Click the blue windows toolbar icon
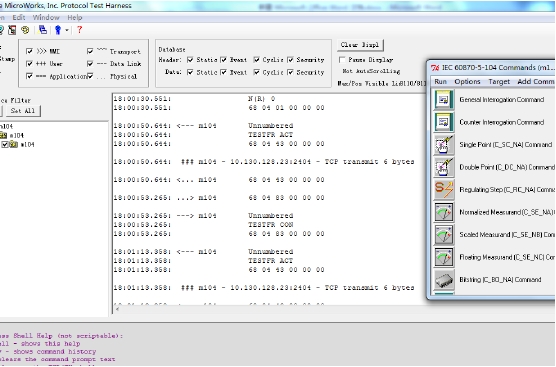The width and height of the screenshot is (556, 367). (x=43, y=30)
